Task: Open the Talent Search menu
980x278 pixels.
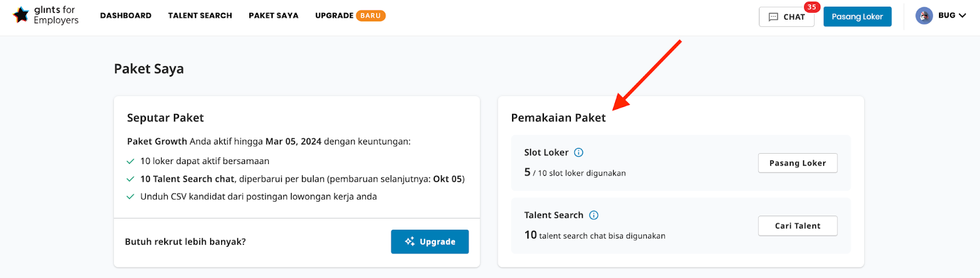Action: (x=200, y=16)
